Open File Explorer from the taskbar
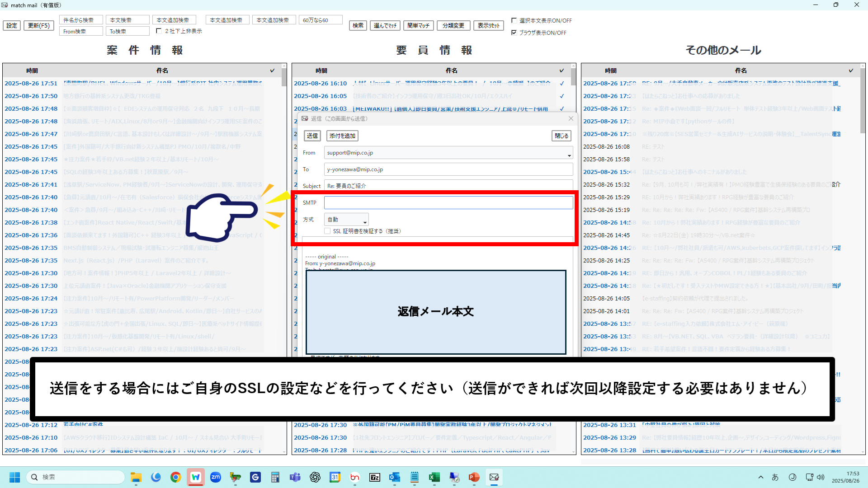 136,477
